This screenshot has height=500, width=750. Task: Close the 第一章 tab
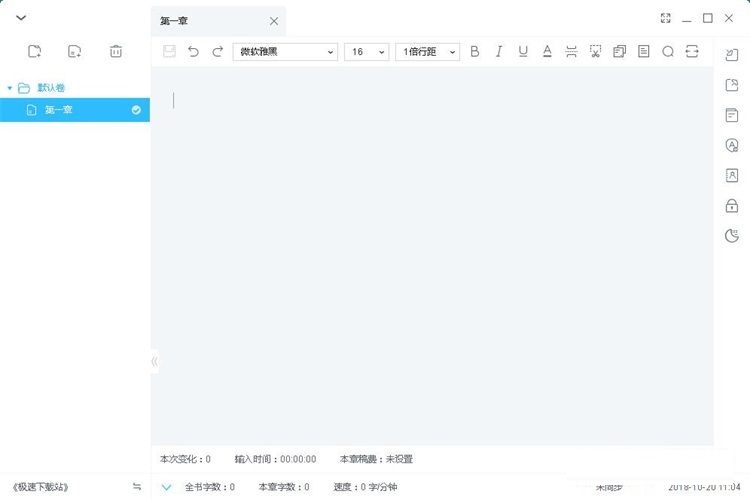click(274, 21)
